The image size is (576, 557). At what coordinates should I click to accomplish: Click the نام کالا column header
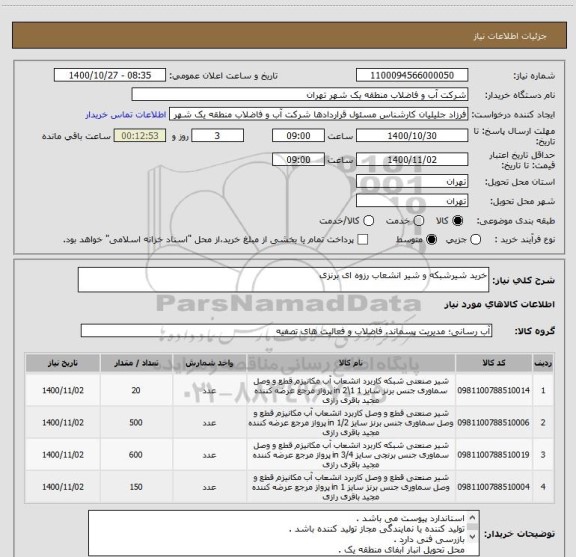[x=350, y=363]
